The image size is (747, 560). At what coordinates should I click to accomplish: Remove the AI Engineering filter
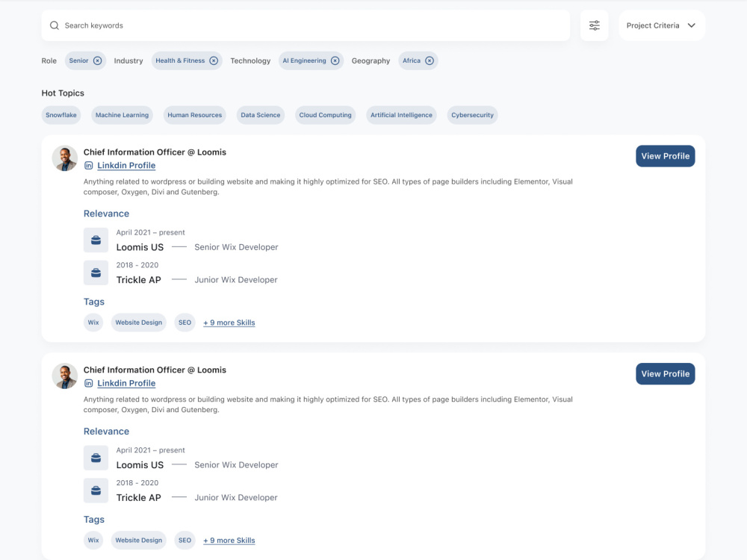pyautogui.click(x=335, y=60)
